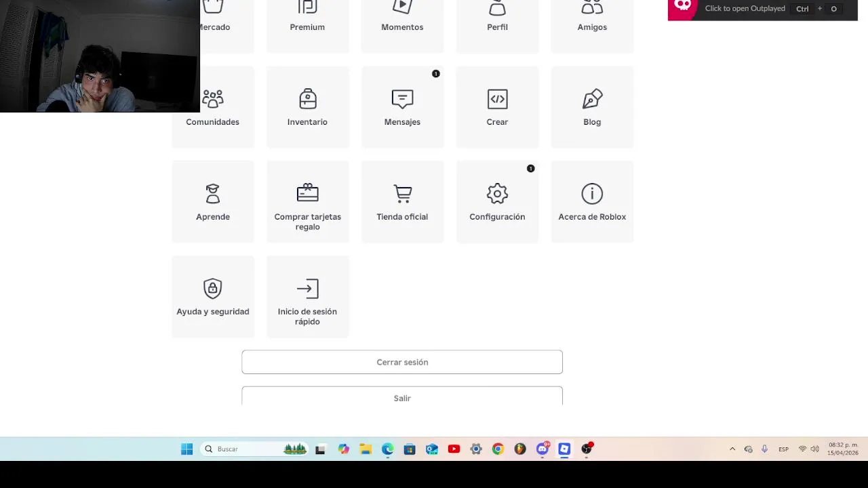Open Google Chrome from the taskbar

click(x=498, y=449)
